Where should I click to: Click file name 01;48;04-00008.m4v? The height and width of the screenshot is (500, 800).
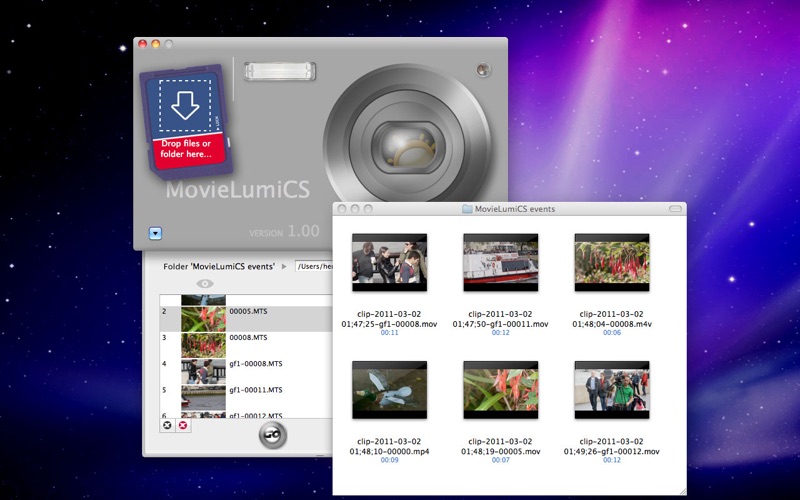coord(612,323)
